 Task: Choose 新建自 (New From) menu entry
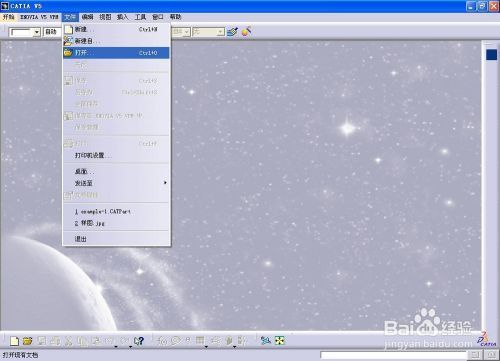click(116, 41)
